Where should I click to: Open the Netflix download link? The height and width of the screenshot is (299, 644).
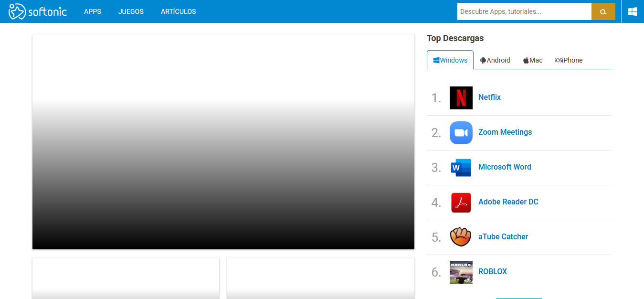pos(489,97)
